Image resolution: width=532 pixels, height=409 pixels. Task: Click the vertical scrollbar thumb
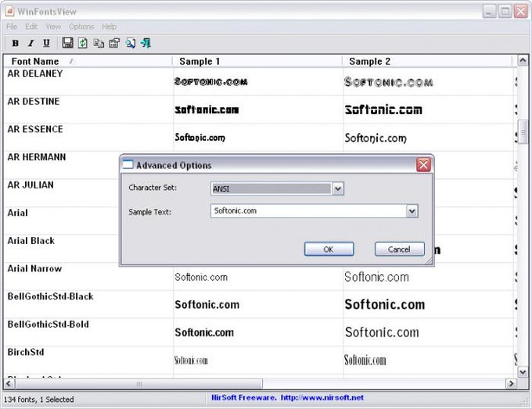pyautogui.click(x=523, y=132)
